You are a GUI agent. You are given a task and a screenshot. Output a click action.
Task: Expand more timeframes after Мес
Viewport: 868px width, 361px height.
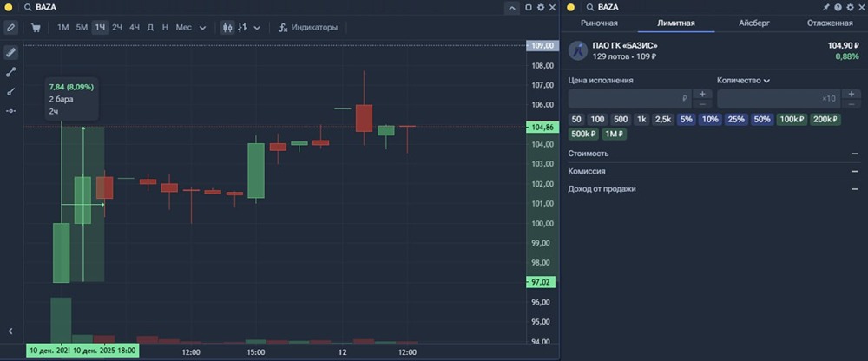pyautogui.click(x=202, y=28)
